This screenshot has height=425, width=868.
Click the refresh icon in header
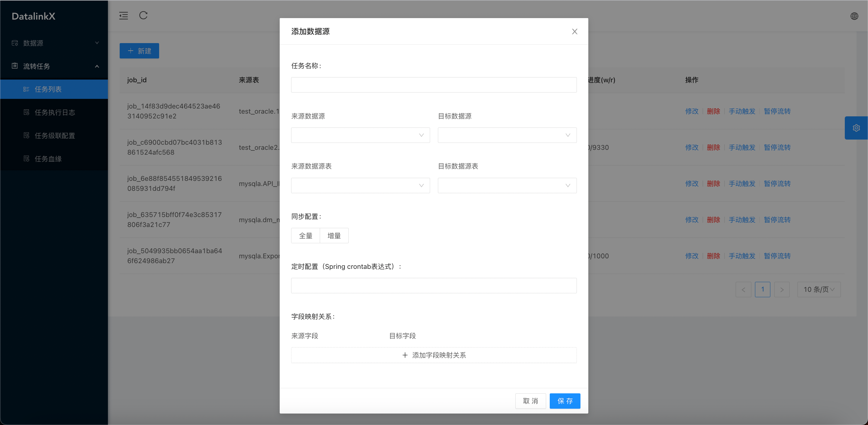point(143,15)
